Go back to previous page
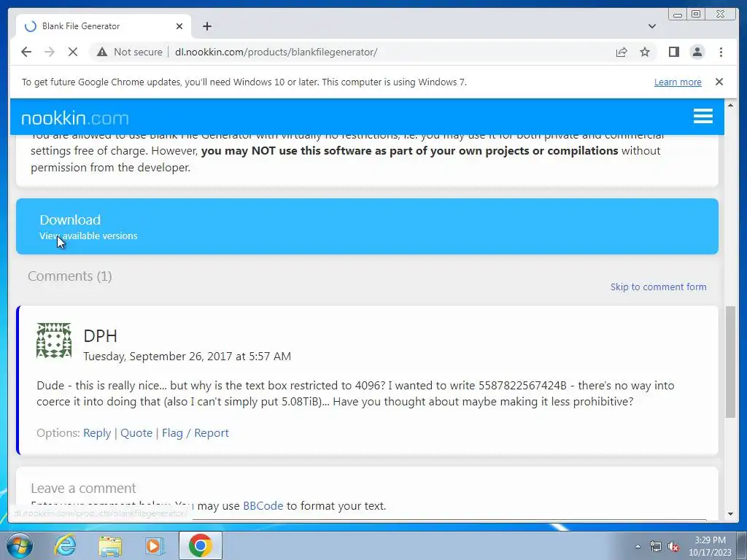The width and height of the screenshot is (747, 560). [x=26, y=52]
